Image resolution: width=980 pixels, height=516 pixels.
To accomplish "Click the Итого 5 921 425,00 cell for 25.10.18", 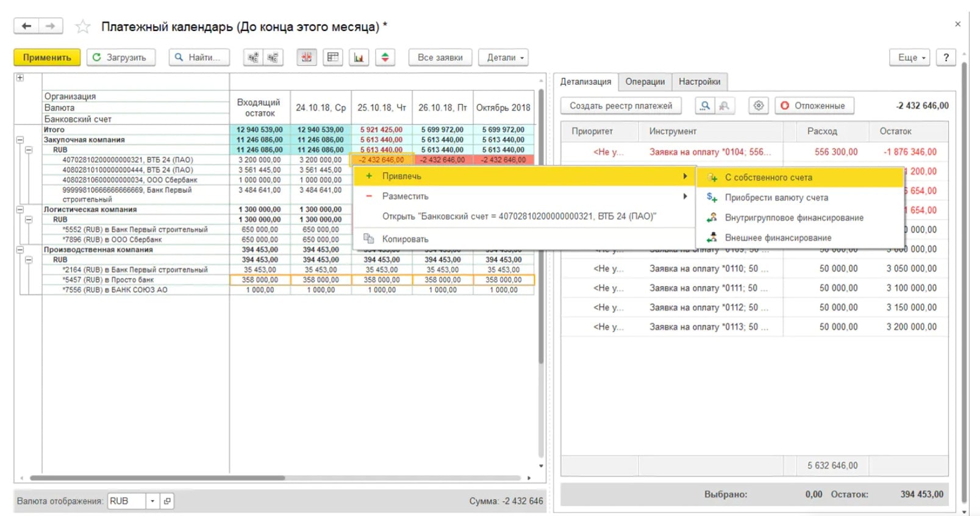I will pos(382,130).
